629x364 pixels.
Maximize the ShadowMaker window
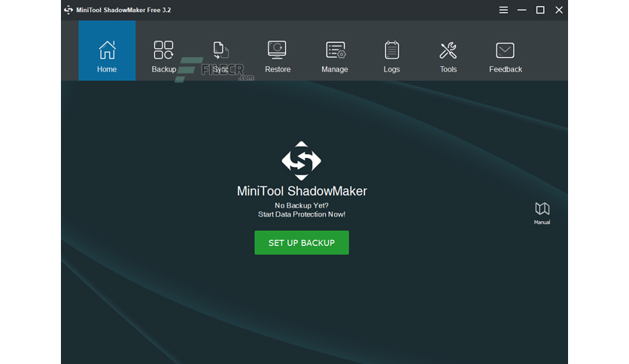point(540,10)
